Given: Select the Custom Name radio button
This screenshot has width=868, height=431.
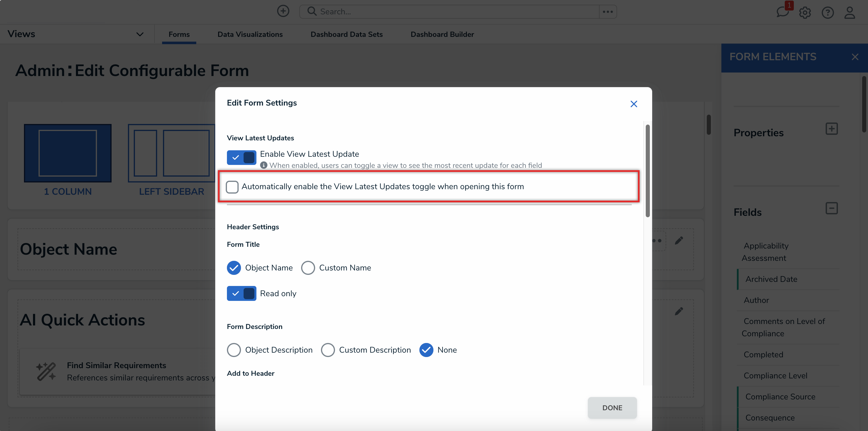Looking at the screenshot, I should (x=308, y=268).
